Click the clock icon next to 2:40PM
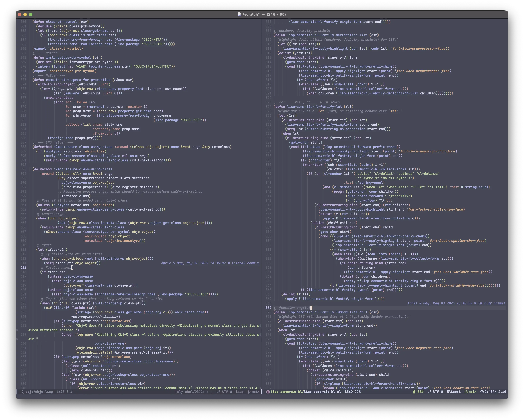This screenshot has width=524, height=420. 482,392
